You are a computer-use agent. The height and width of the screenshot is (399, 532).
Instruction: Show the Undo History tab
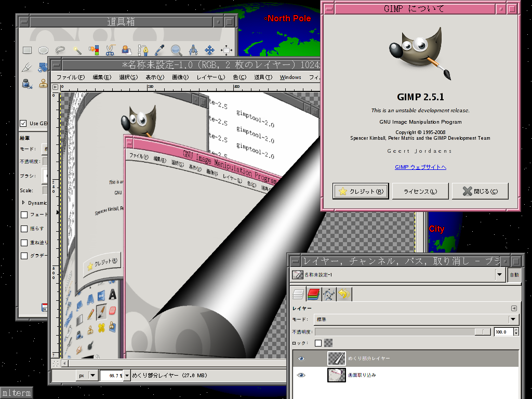point(344,294)
